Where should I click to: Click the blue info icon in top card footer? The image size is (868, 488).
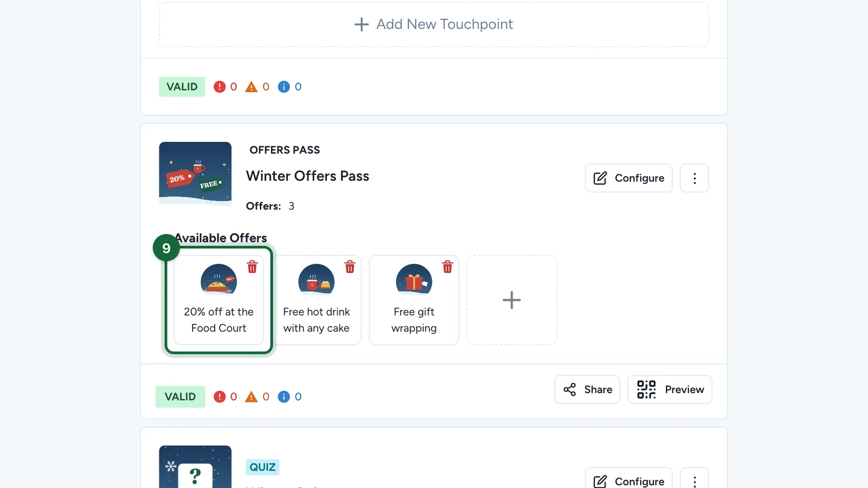(284, 87)
